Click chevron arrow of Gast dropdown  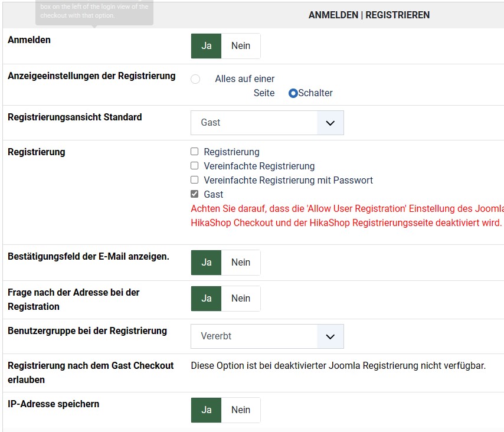(x=330, y=123)
